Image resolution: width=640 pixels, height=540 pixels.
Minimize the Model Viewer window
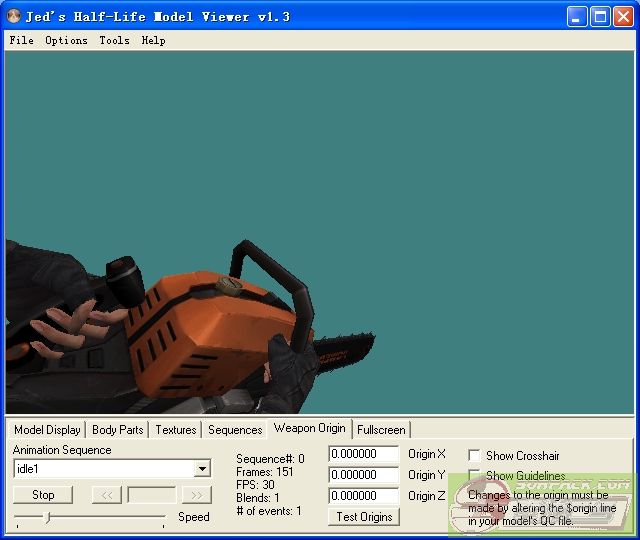pos(578,16)
